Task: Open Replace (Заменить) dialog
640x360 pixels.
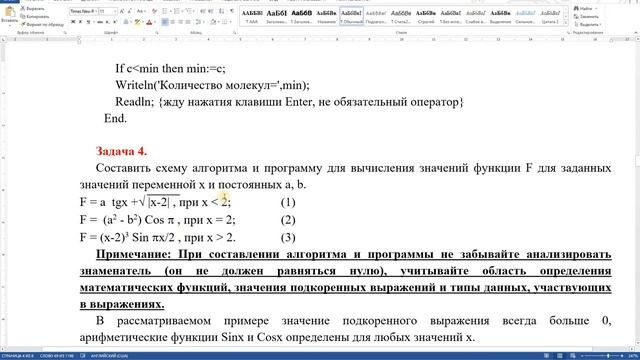Action: [x=586, y=17]
